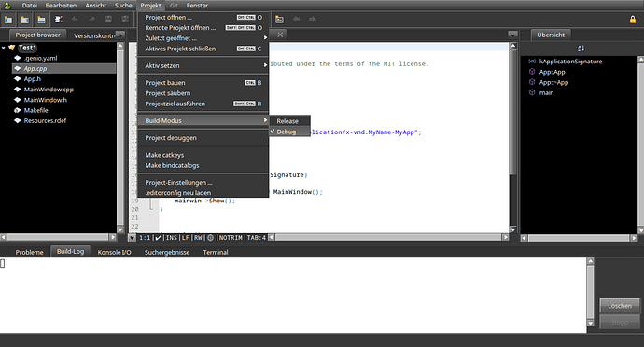This screenshot has height=347, width=644.
Task: Click TAB:4 indentation setting
Action: pos(257,237)
